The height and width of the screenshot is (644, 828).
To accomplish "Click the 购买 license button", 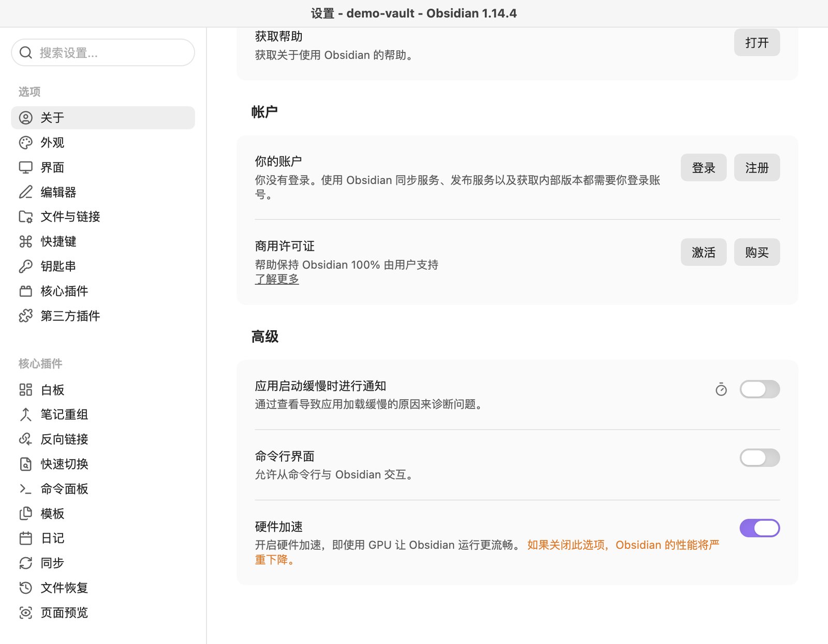I will pos(757,252).
